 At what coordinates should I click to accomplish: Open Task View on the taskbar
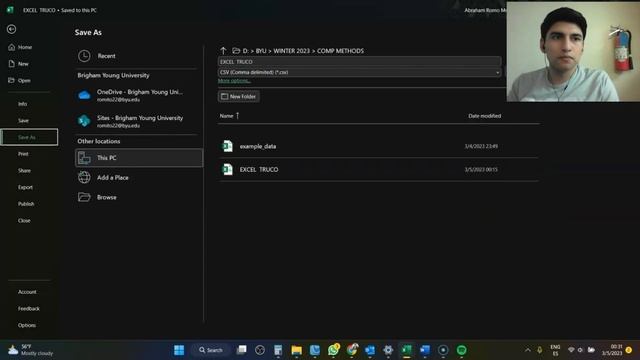[x=242, y=350]
